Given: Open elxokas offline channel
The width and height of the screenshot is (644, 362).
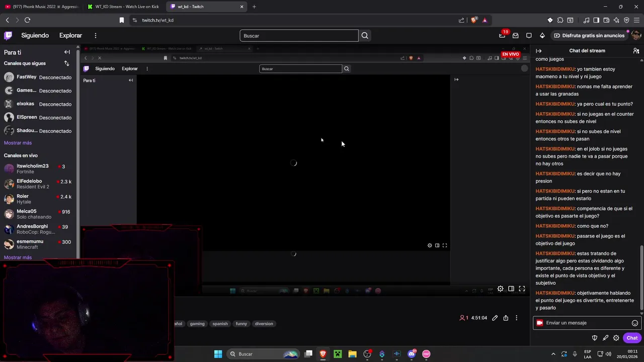Looking at the screenshot, I should [39, 104].
